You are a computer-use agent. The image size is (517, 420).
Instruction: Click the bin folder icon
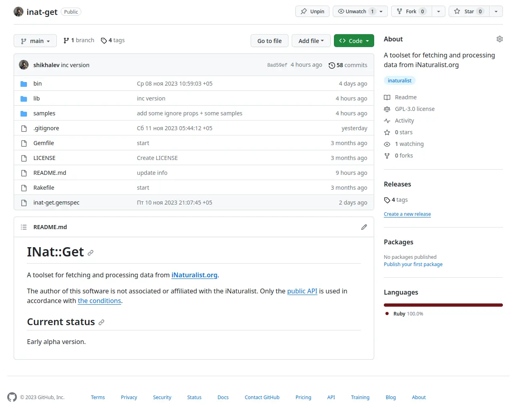24,84
